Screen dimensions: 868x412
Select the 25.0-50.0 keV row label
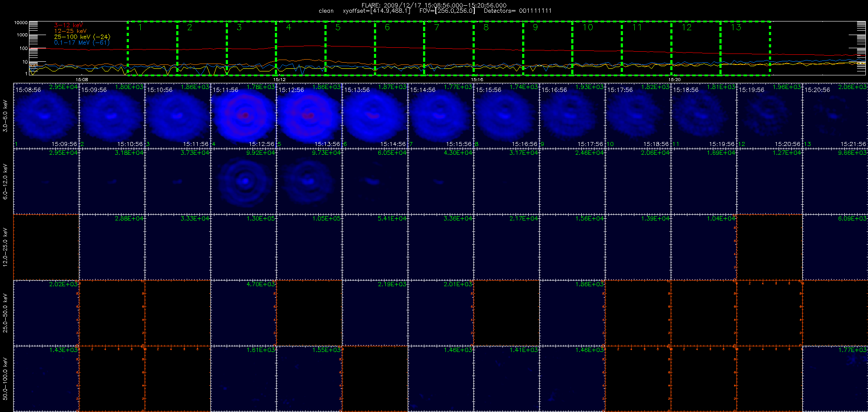(5, 313)
